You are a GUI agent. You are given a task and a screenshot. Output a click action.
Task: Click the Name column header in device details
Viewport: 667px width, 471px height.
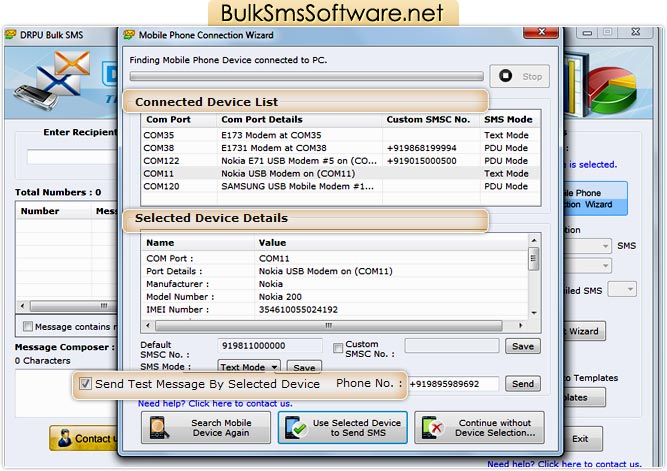[x=198, y=243]
